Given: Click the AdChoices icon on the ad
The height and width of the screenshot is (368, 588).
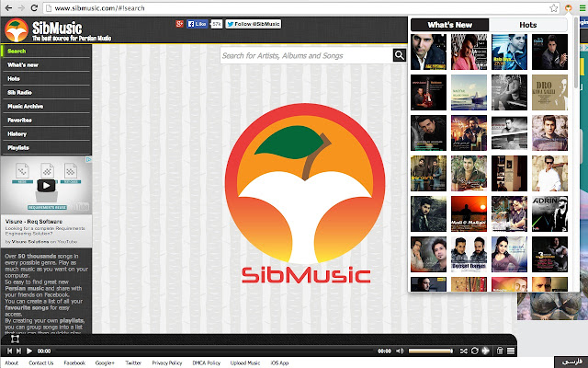Looking at the screenshot, I should point(88,159).
